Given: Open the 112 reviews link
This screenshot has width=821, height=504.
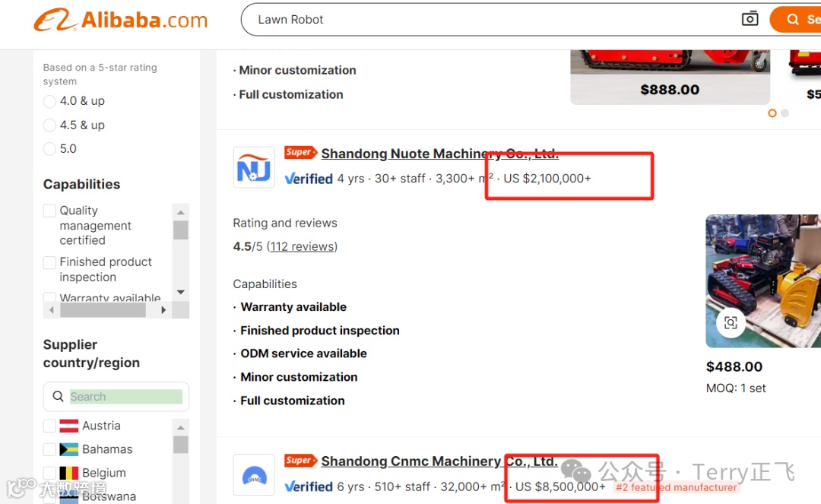Looking at the screenshot, I should pos(302,246).
